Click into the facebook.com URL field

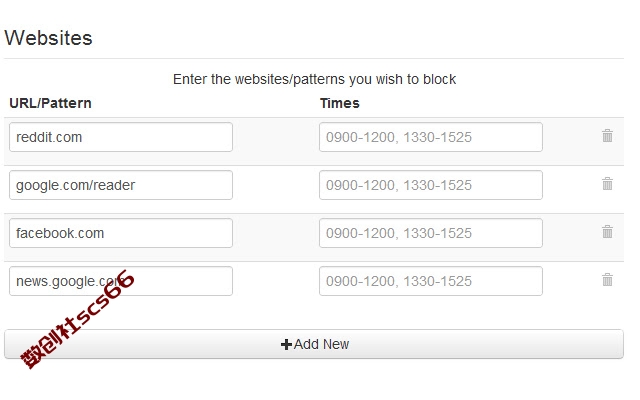(x=121, y=233)
